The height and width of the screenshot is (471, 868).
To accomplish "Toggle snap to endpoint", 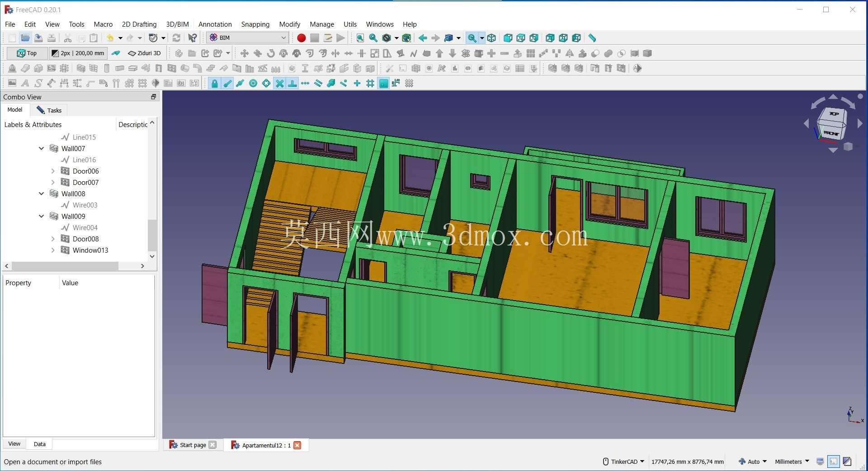I will coord(227,83).
